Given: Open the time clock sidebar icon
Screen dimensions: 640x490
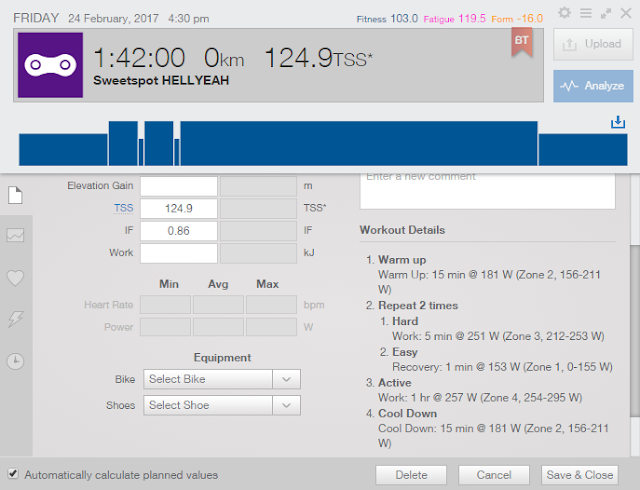Looking at the screenshot, I should click(16, 361).
